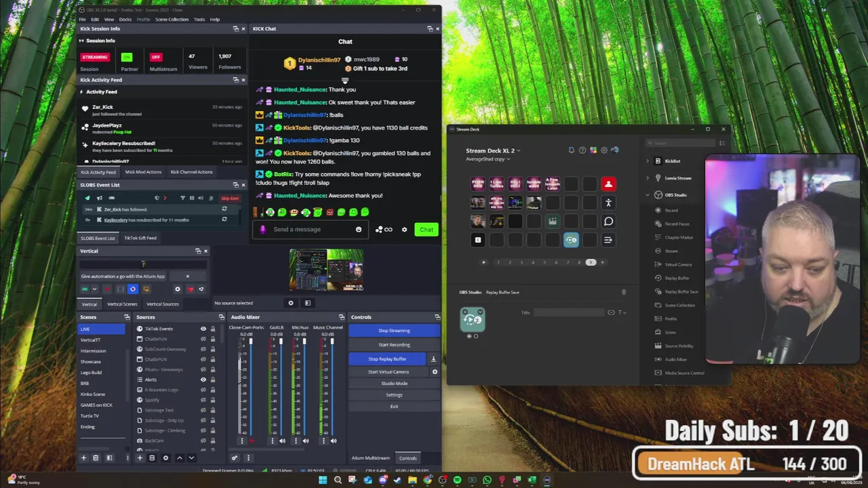Open the GoXLR channel options menu
Viewport: 868px width, 488px height.
point(271,441)
